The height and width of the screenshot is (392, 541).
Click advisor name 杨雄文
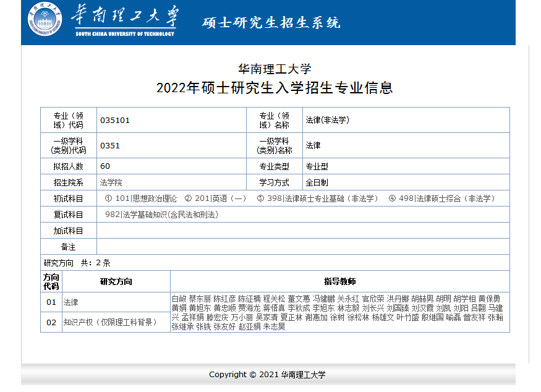pos(383,317)
